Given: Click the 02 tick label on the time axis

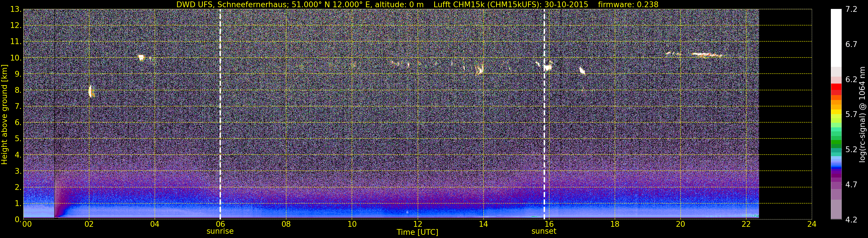Looking at the screenshot, I should [x=89, y=224].
